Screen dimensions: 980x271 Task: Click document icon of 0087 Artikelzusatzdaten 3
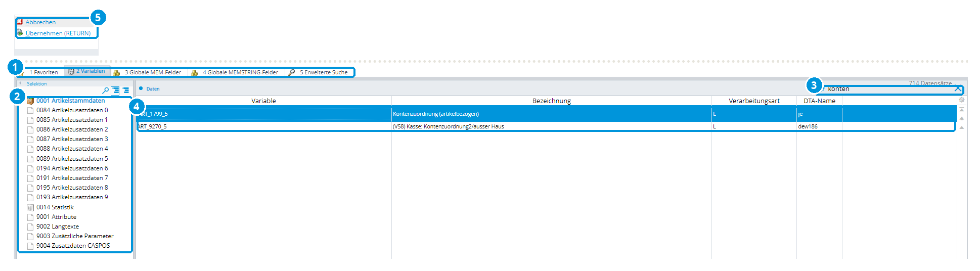(30, 139)
